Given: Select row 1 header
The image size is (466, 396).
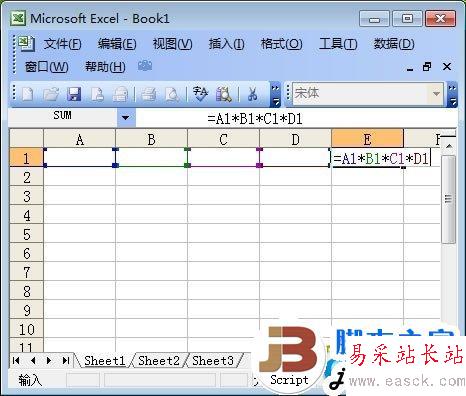Looking at the screenshot, I should (x=26, y=158).
